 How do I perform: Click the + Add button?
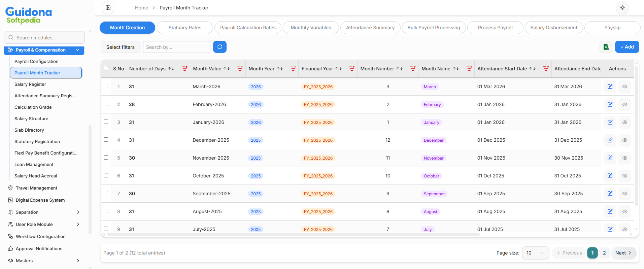point(627,47)
